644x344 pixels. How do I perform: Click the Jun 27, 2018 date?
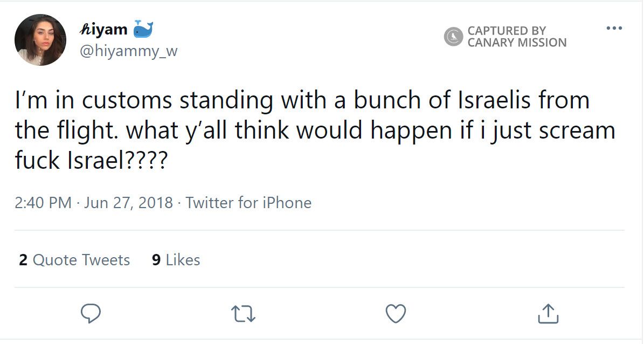128,203
